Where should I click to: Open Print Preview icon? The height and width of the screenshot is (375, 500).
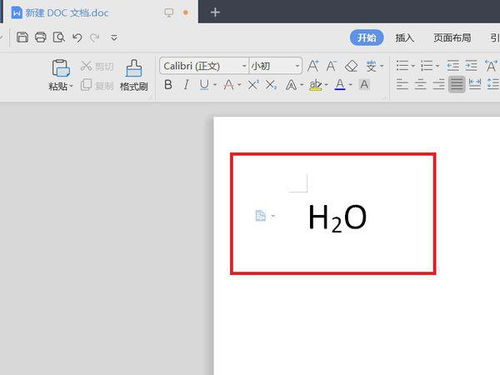59,37
